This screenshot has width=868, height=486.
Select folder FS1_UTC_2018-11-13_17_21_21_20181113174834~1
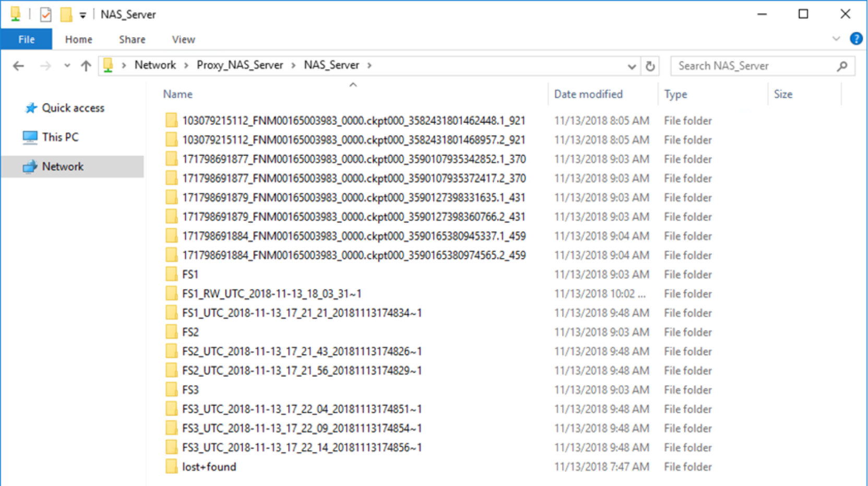(302, 313)
